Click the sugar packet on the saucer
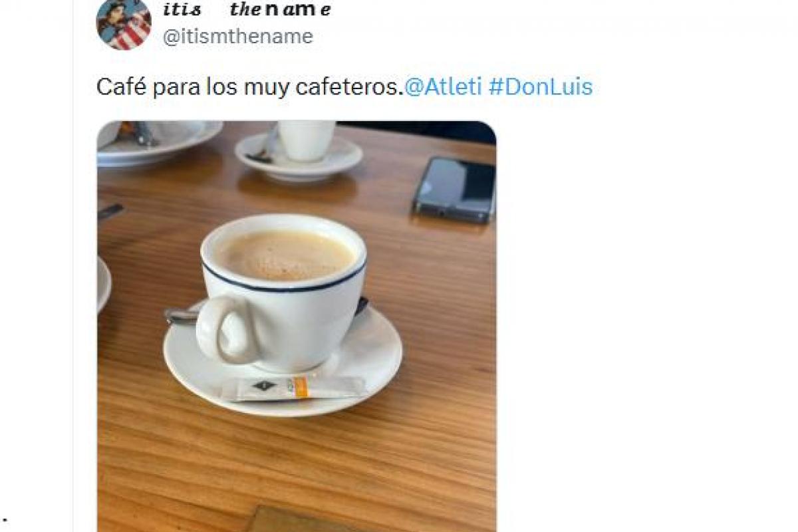Screen dimensions: 798x532 [294, 388]
